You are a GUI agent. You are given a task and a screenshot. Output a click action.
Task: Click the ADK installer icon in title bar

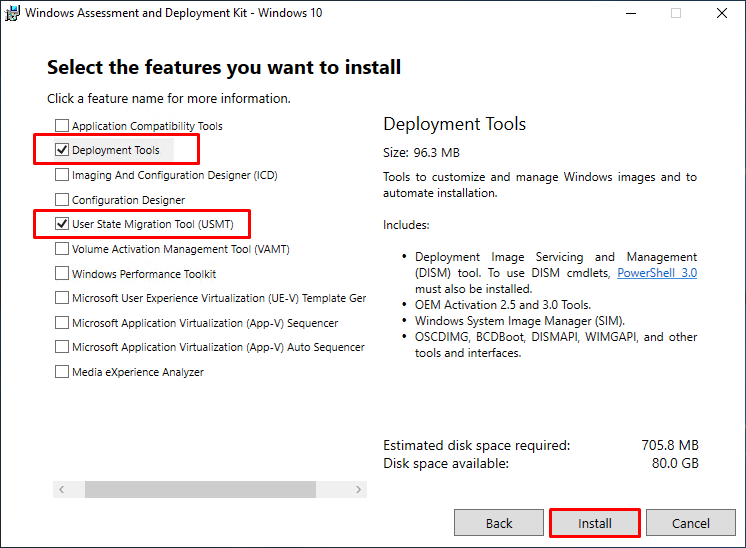(12, 13)
